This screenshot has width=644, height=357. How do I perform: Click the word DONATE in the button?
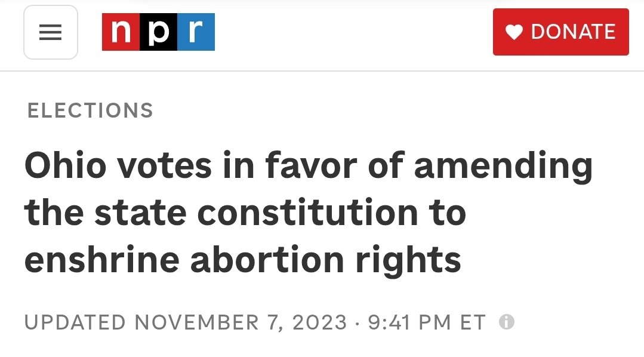coord(574,32)
